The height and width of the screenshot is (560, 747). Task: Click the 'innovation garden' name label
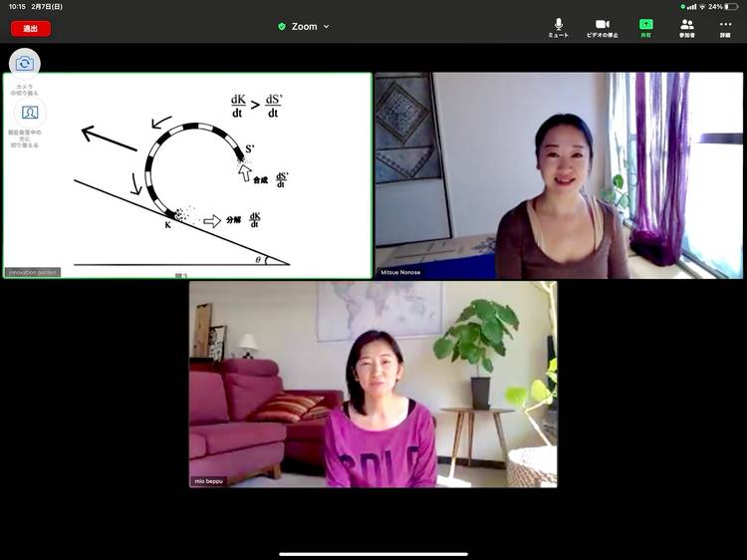[x=33, y=272]
